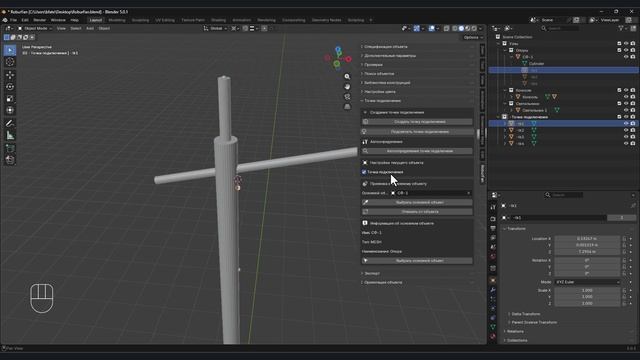Select the Measure tool
This screenshot has width=640, height=360.
(x=10, y=136)
